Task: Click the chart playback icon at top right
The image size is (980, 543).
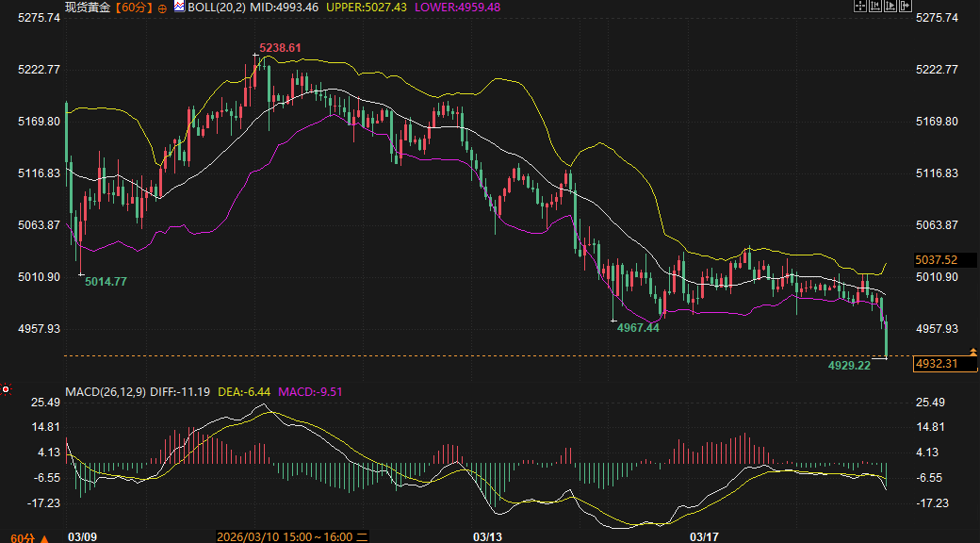Action: pyautogui.click(x=891, y=6)
